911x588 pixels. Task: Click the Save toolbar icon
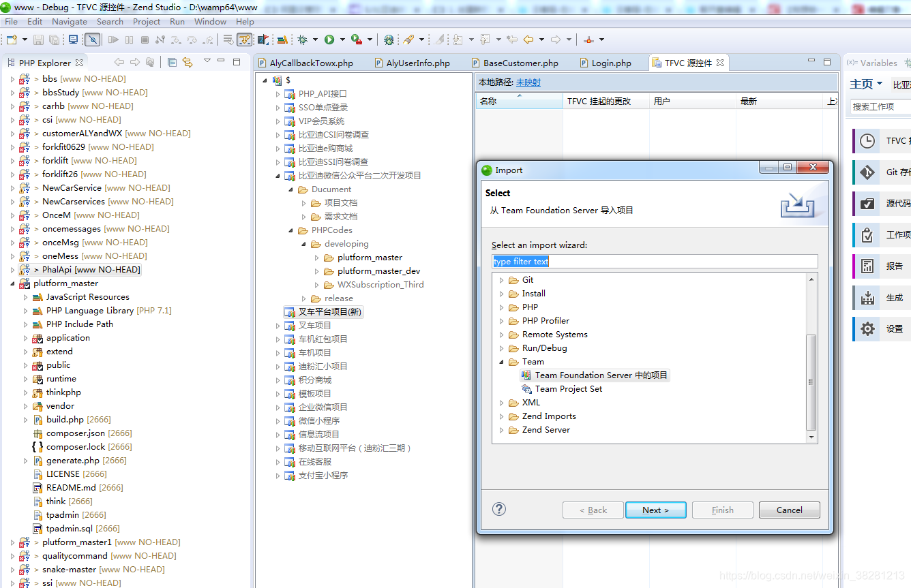(x=38, y=40)
